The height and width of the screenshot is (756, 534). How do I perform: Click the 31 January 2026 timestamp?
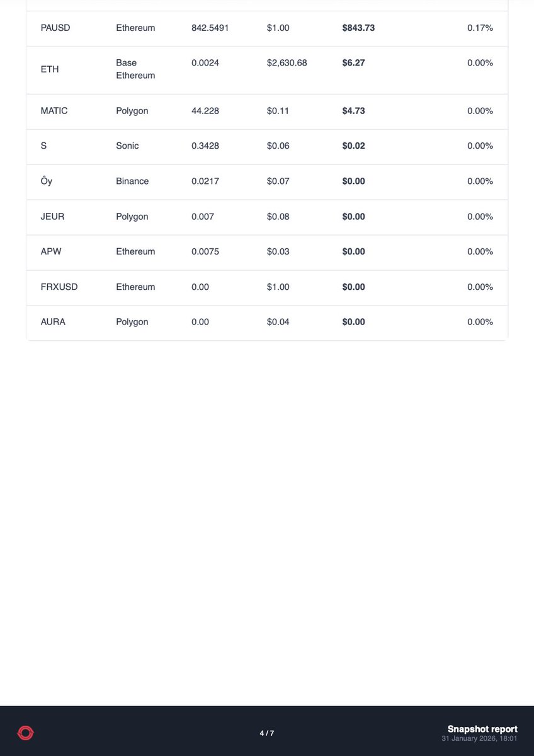click(x=479, y=738)
